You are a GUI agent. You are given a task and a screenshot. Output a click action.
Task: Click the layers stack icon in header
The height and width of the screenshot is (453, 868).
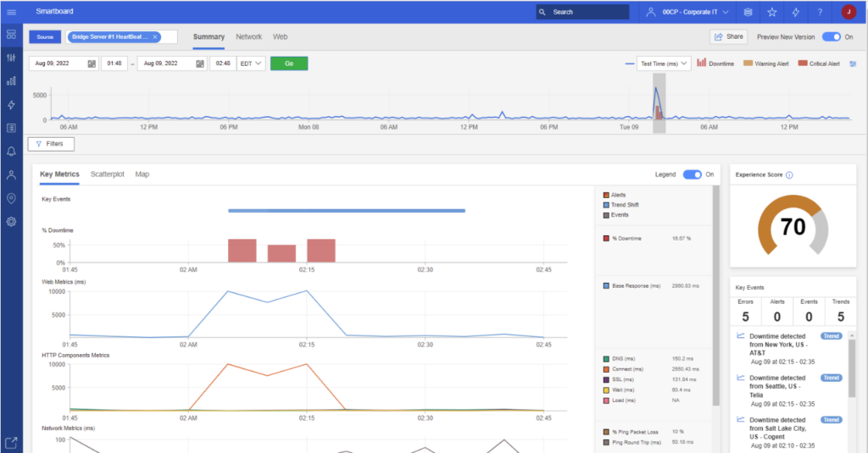(x=748, y=12)
